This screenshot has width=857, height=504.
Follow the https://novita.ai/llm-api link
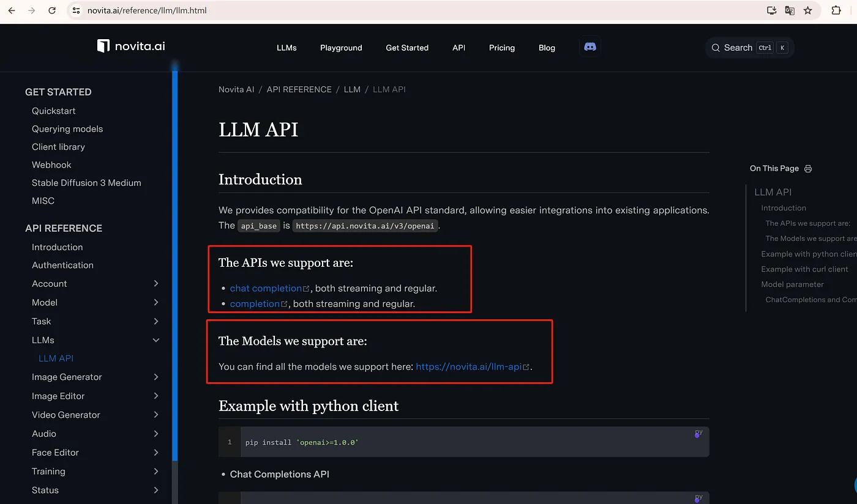(x=468, y=367)
